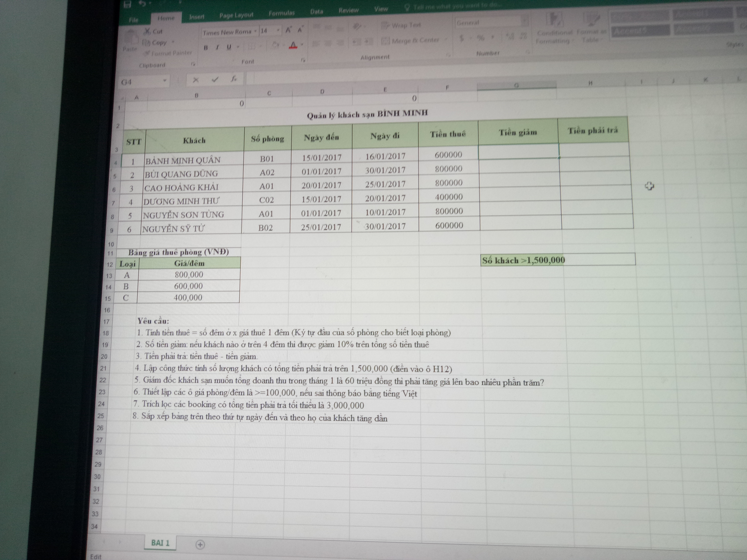Screen dimensions: 747x560
Task: Click the Cut scissors icon
Action: [x=148, y=31]
